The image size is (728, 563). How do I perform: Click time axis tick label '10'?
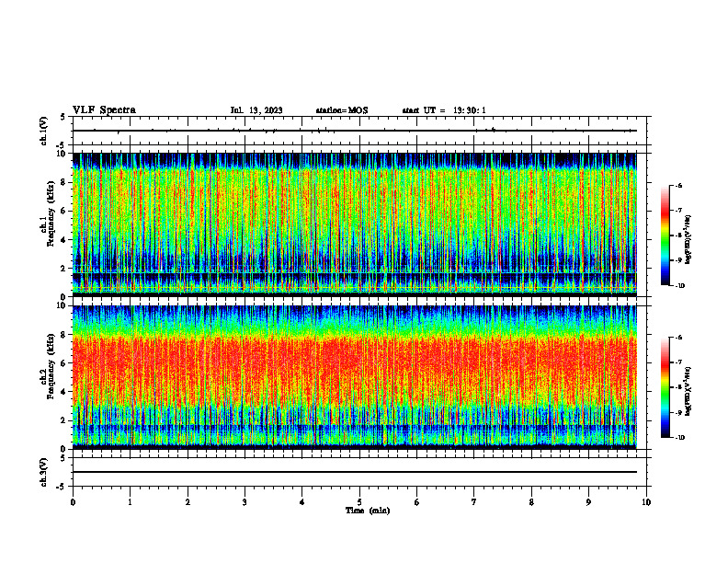(x=646, y=502)
